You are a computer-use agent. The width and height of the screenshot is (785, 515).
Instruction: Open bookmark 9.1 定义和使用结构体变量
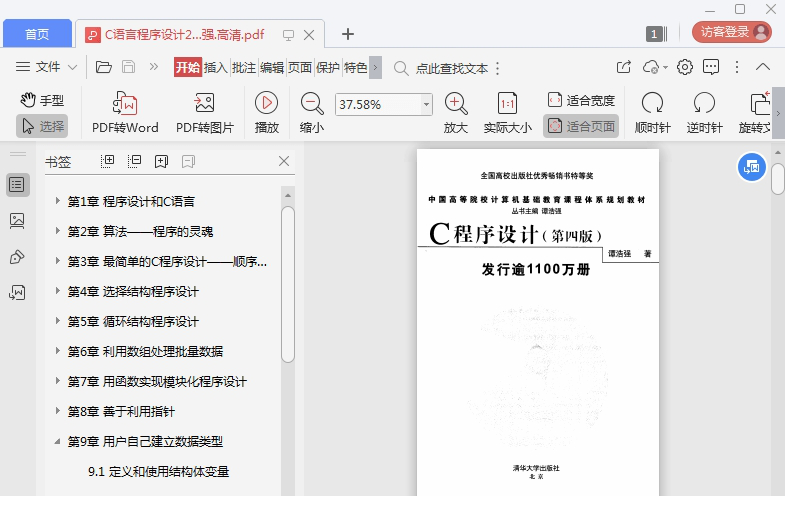click(159, 471)
